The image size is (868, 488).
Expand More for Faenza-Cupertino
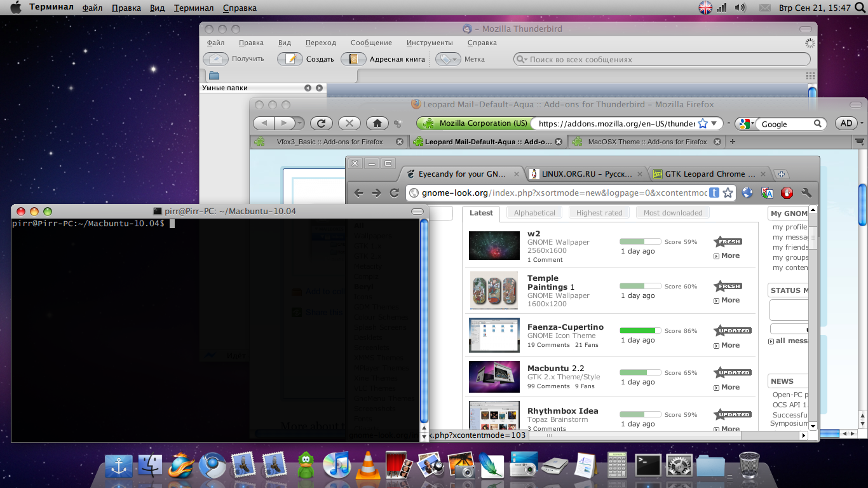click(x=727, y=345)
